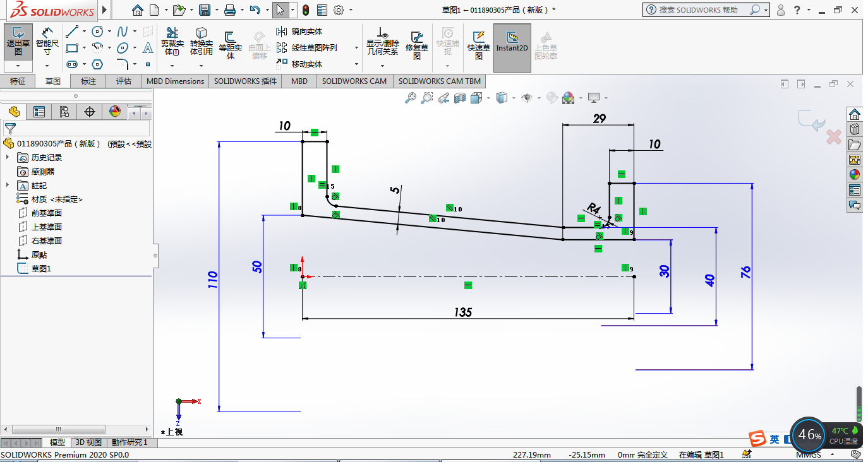868x462 pixels.
Task: Cancel the sketch with red X corner icon
Action: pos(834,137)
